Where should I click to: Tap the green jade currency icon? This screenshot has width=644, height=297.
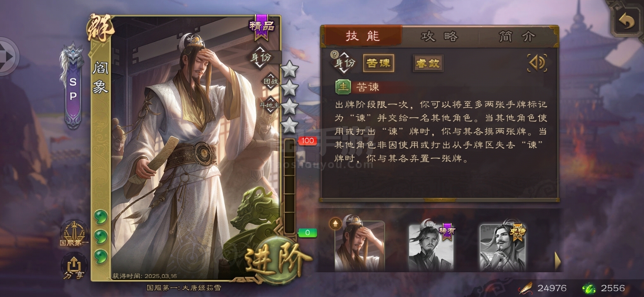pos(589,288)
